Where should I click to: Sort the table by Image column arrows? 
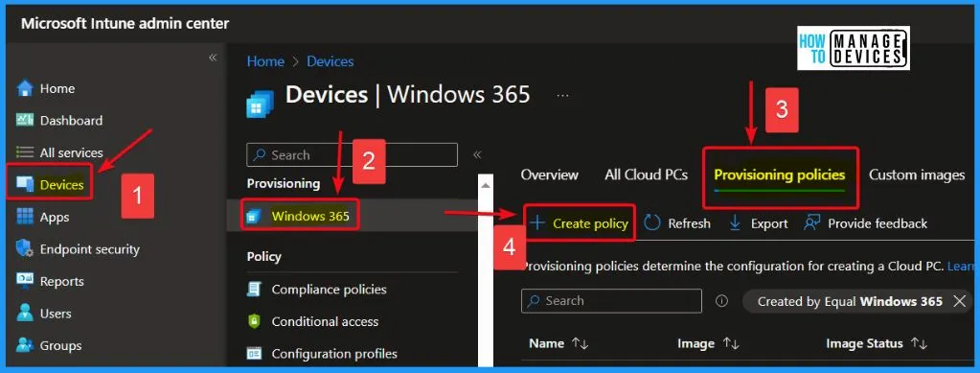pos(730,343)
